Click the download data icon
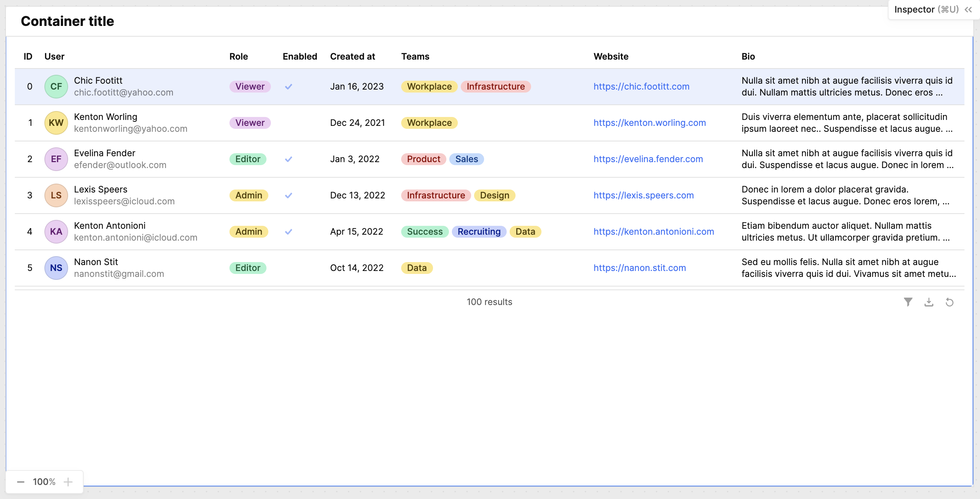Screen dimensions: 980x499 pos(929,302)
